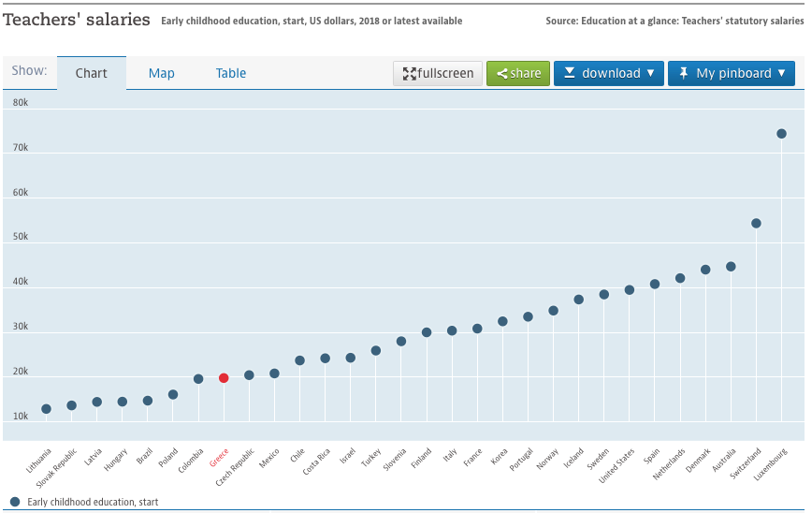
Task: Select the Lithuania data point
Action: pyautogui.click(x=46, y=409)
